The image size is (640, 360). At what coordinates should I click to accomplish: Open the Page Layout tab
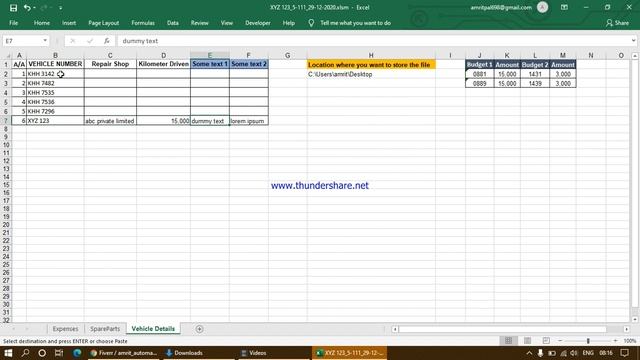(104, 23)
